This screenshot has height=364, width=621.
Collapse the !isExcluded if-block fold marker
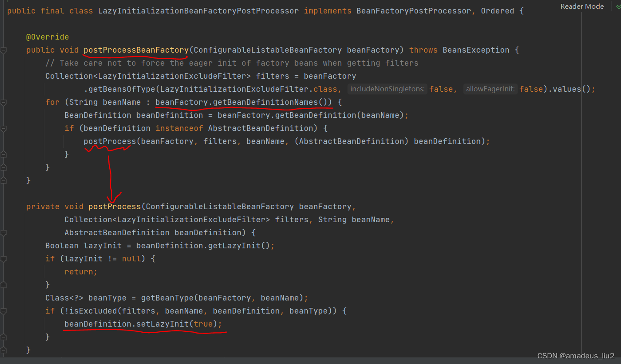[3, 311]
